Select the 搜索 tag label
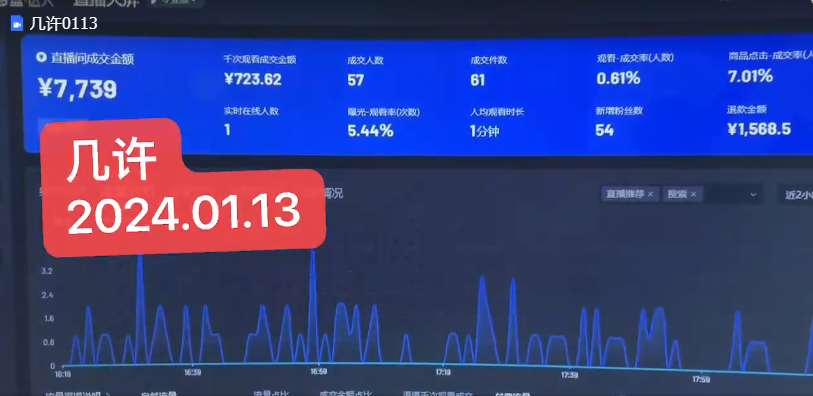The image size is (813, 396). point(677,194)
